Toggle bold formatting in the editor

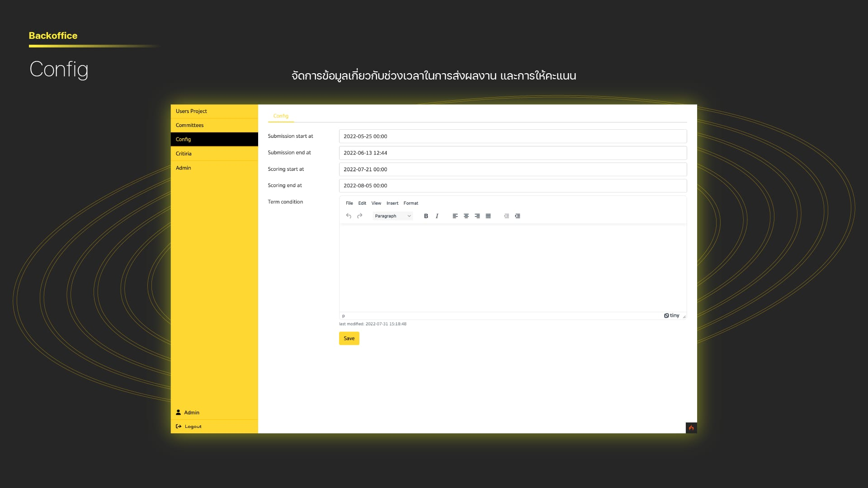[426, 216]
